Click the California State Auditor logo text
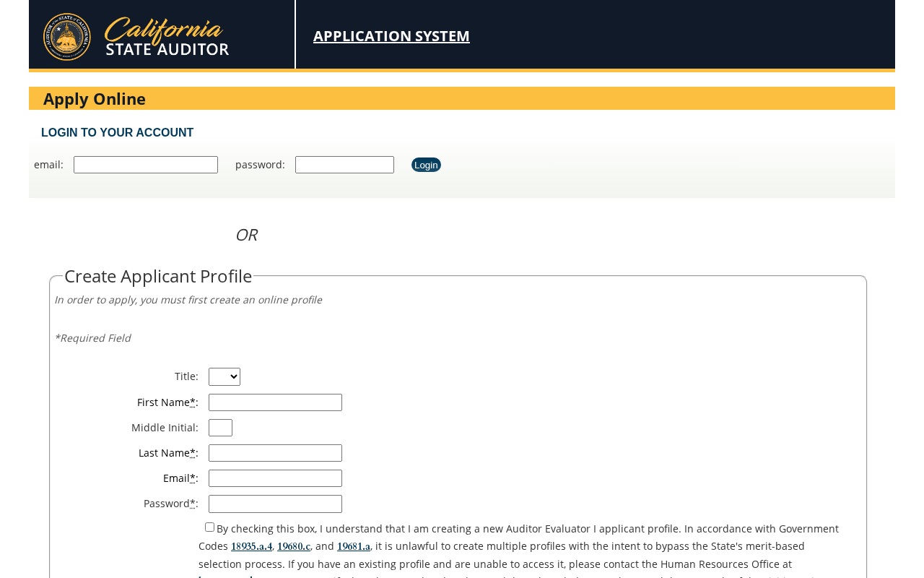 (x=167, y=37)
